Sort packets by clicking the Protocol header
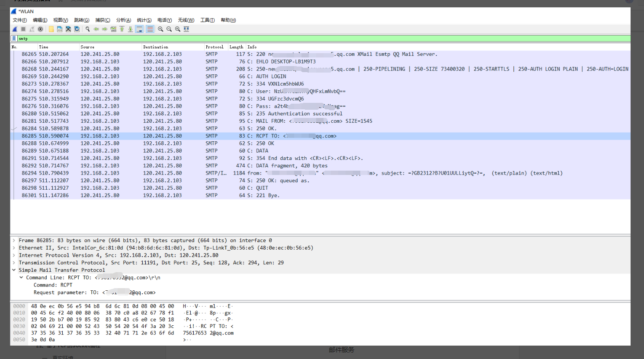The width and height of the screenshot is (644, 359). [x=215, y=47]
